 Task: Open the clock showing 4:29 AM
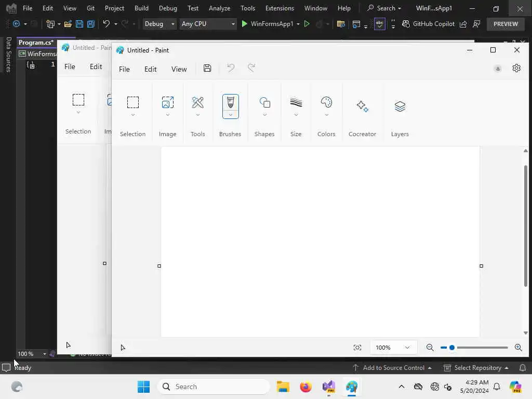474,387
